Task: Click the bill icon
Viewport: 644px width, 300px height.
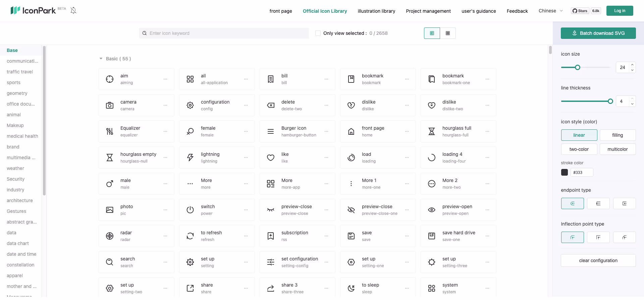Action: click(x=271, y=79)
